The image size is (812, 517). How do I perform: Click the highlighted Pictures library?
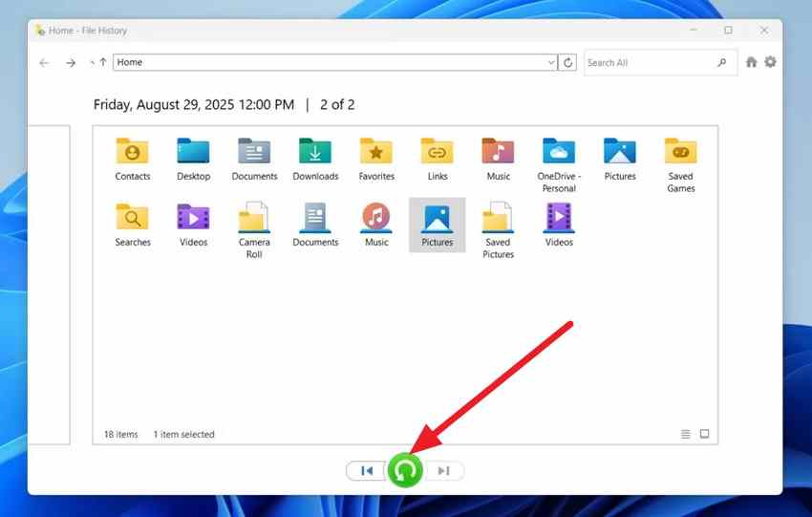click(438, 225)
